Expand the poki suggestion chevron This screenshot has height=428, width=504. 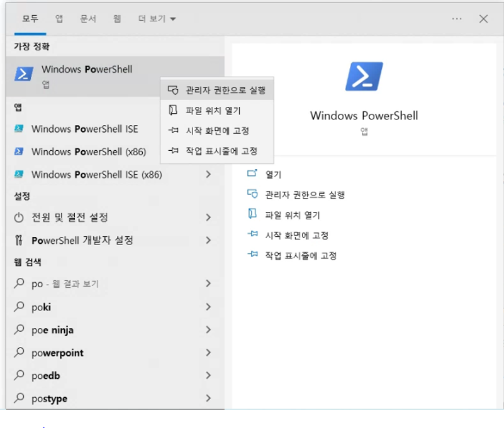click(x=208, y=307)
